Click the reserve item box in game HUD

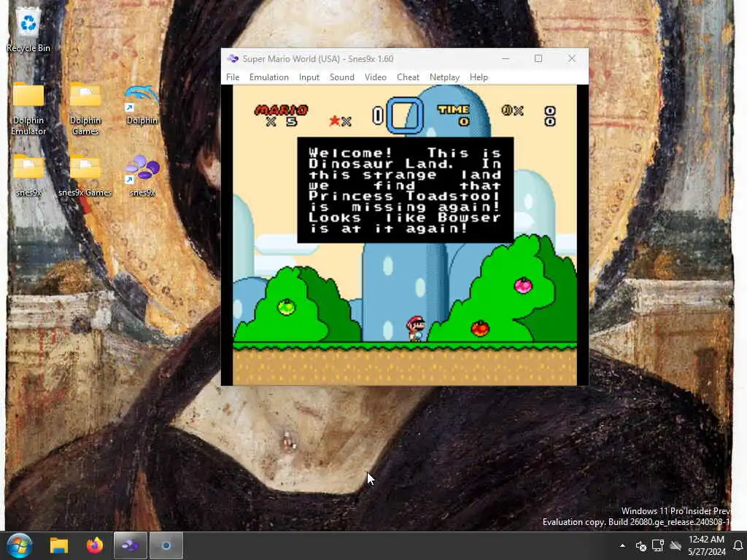click(404, 115)
